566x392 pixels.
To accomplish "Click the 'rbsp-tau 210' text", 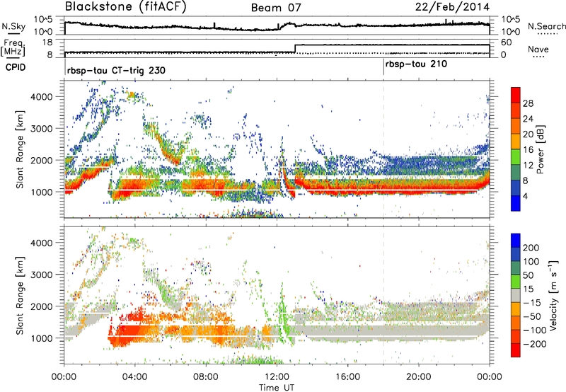I will (416, 64).
